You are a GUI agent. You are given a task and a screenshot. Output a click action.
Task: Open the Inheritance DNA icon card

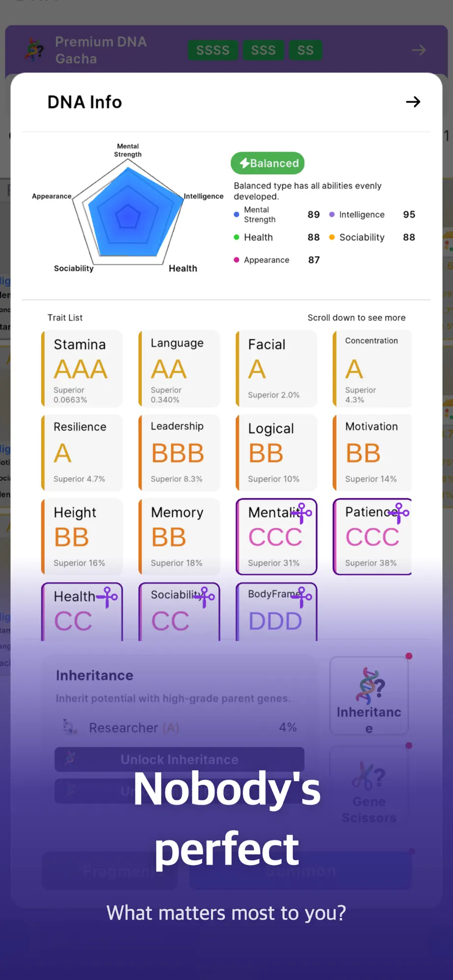[x=369, y=696]
